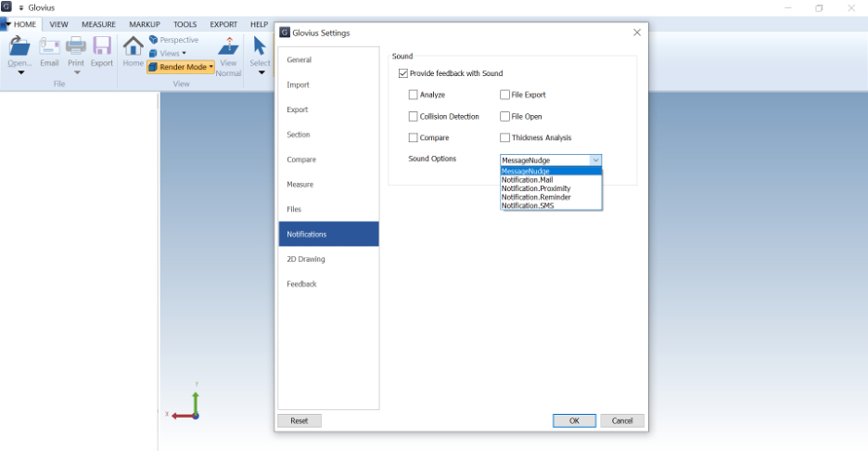Click the quick access toolbar customize arrow
The width and height of the screenshot is (868, 451).
point(21,7)
